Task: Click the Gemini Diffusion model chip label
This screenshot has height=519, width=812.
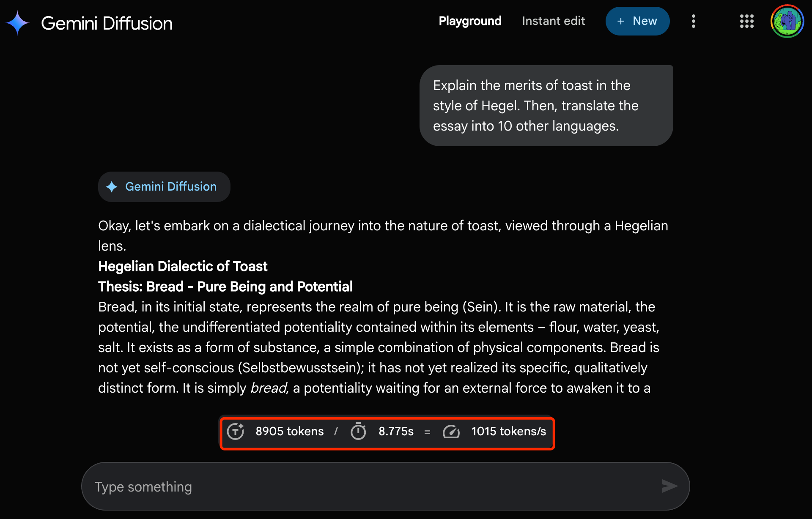Action: [x=171, y=187]
